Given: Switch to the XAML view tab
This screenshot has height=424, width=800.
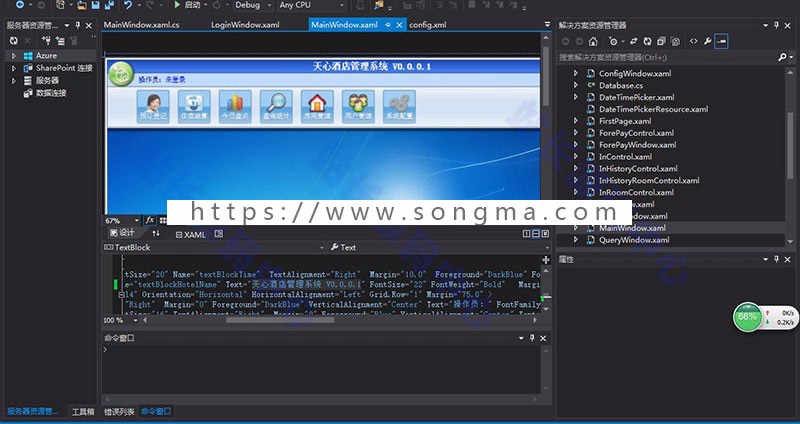Looking at the screenshot, I should coord(190,235).
